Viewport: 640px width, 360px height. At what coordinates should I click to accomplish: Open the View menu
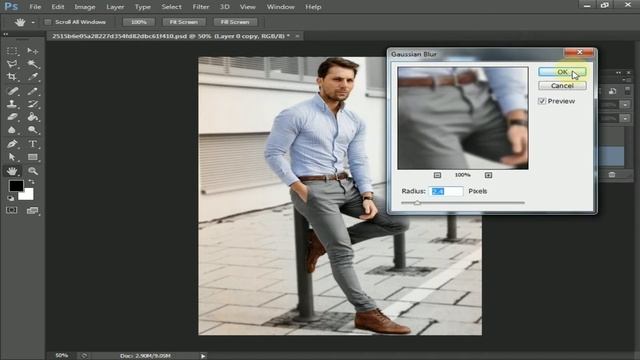coord(247,7)
